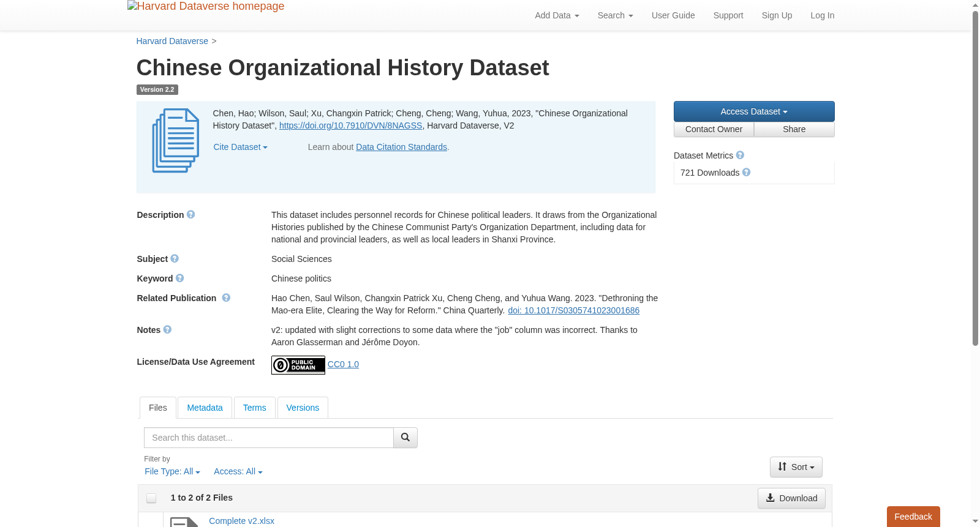Click the Public Domain CC0 badge
Screen dimensions: 980x527
click(x=298, y=365)
